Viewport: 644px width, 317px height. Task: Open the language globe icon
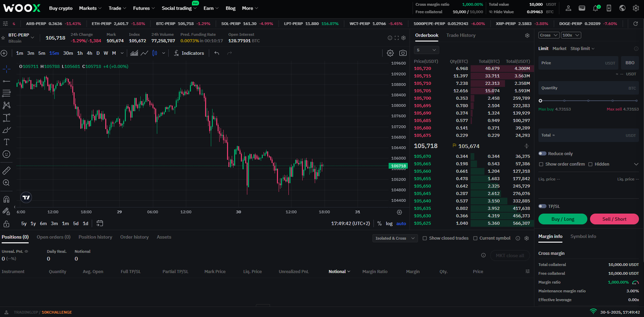point(622,8)
